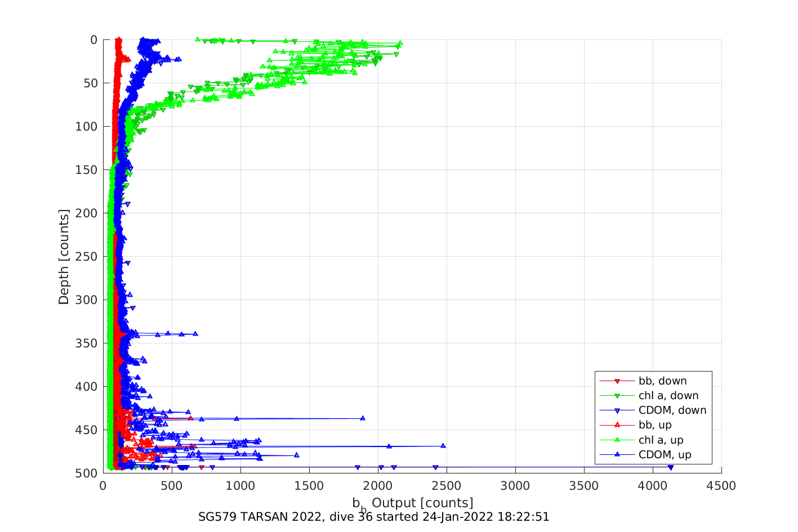Click the red up-triangle marker beside 'bb, up'

click(617, 425)
